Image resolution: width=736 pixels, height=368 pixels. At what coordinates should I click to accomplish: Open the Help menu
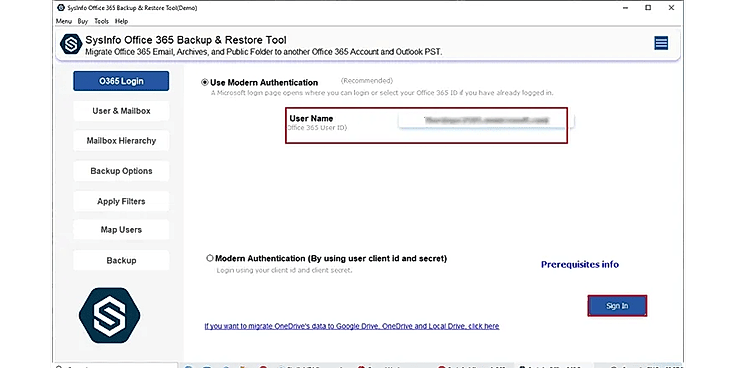point(122,21)
